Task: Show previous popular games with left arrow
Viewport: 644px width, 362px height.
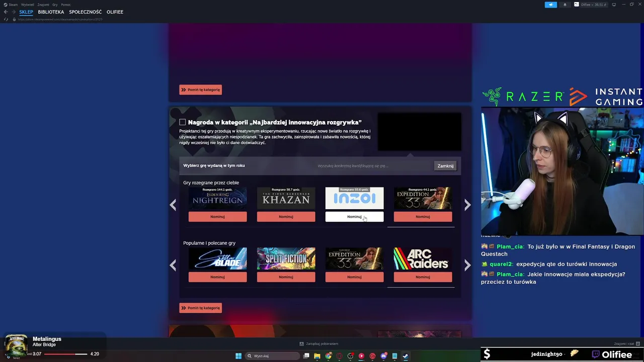Action: coord(173,265)
